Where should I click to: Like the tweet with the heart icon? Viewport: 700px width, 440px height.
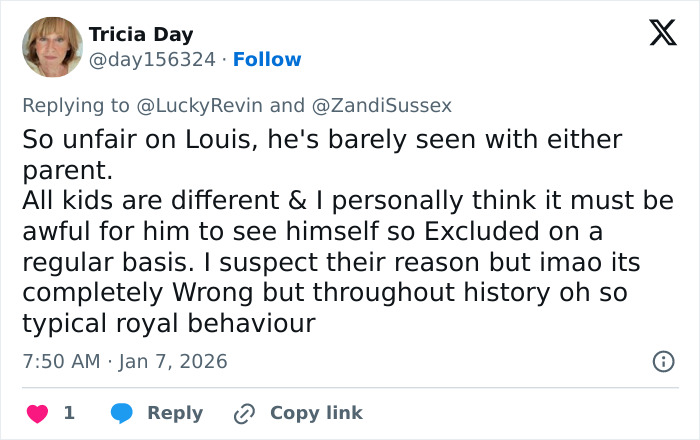[x=35, y=413]
